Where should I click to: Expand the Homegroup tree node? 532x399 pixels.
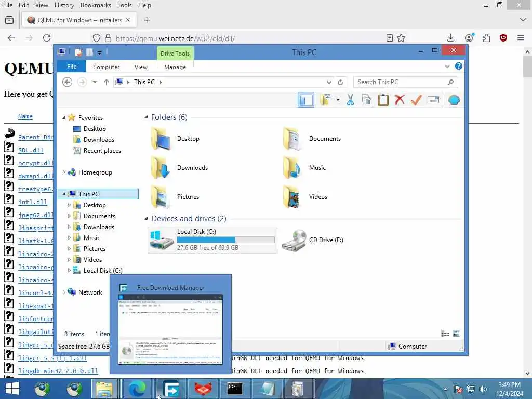click(x=64, y=172)
